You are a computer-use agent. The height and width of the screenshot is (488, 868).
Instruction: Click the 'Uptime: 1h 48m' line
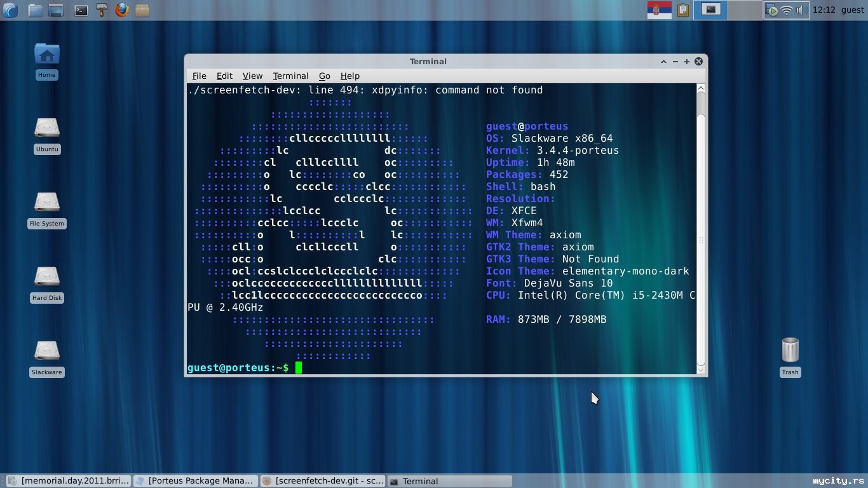[x=531, y=163]
